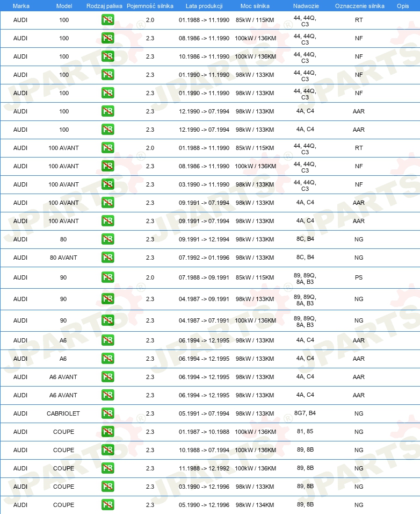
Task: Click date cell 01.1987 -> 10.1988
Action: pos(204,432)
